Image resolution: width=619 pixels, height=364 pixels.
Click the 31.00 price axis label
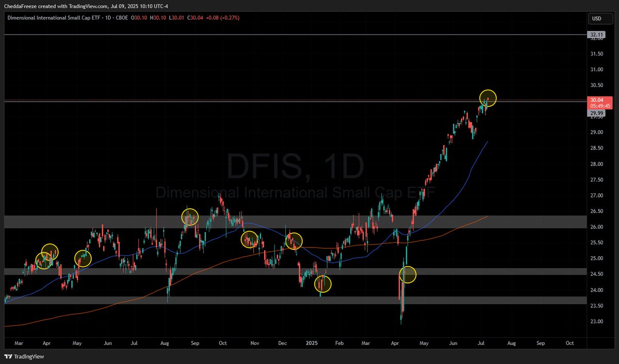point(597,70)
